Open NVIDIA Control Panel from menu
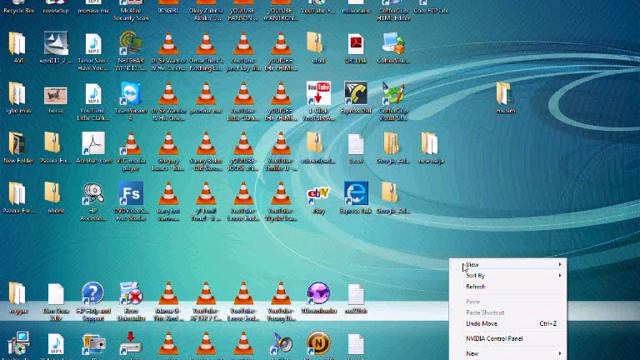Image resolution: width=640 pixels, height=360 pixels. [x=508, y=338]
